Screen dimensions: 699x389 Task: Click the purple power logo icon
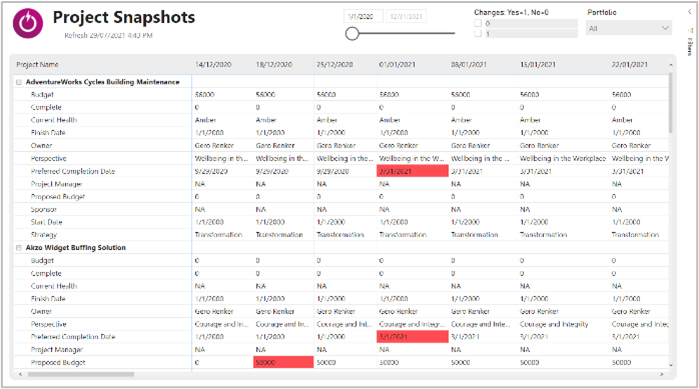point(28,23)
